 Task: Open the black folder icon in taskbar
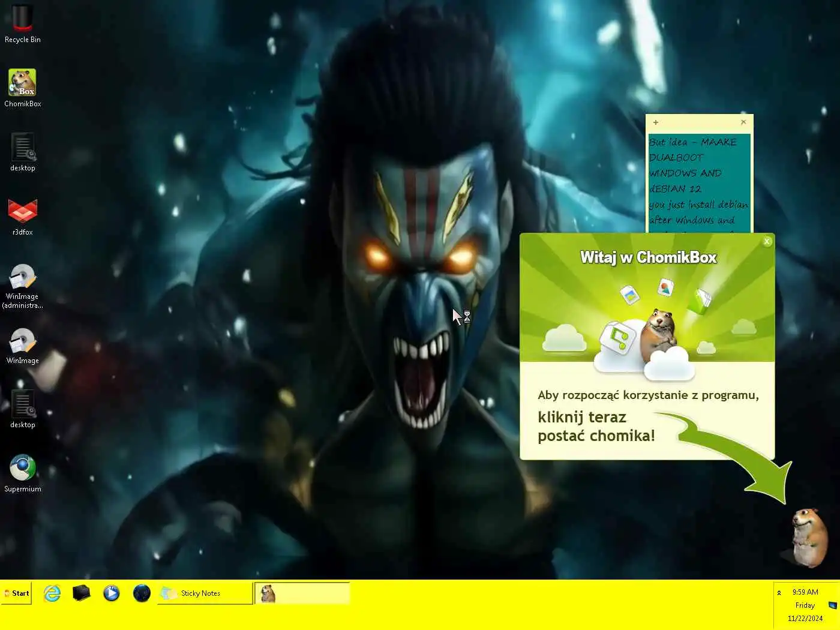pyautogui.click(x=81, y=593)
